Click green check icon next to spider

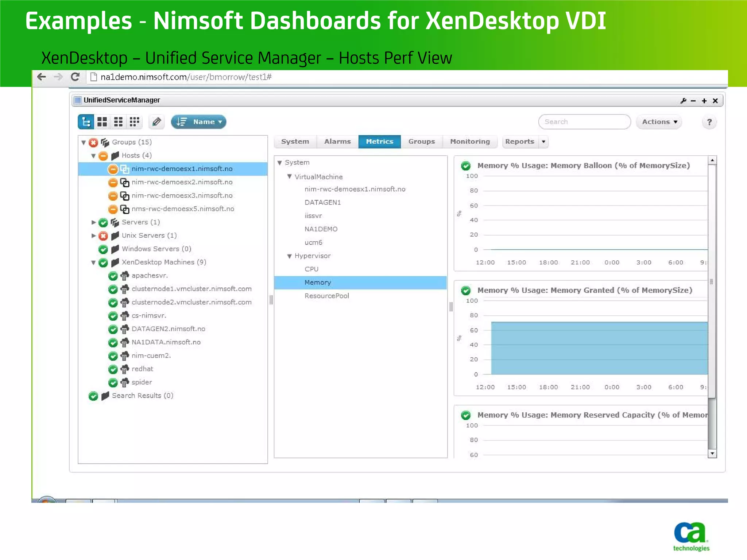[113, 382]
